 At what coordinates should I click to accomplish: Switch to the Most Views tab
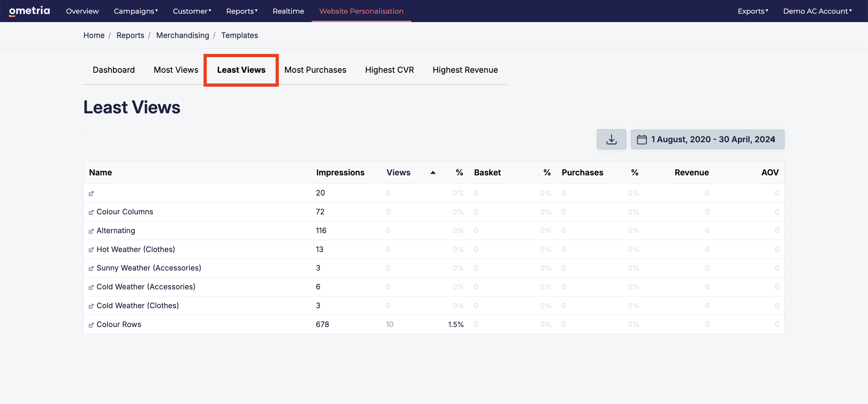(176, 70)
